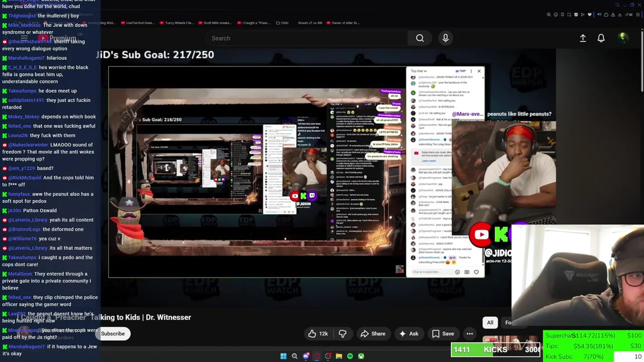Viewport: 644px width, 362px height.
Task: Click the Pocket shield toolbar icon
Action: (x=576, y=15)
